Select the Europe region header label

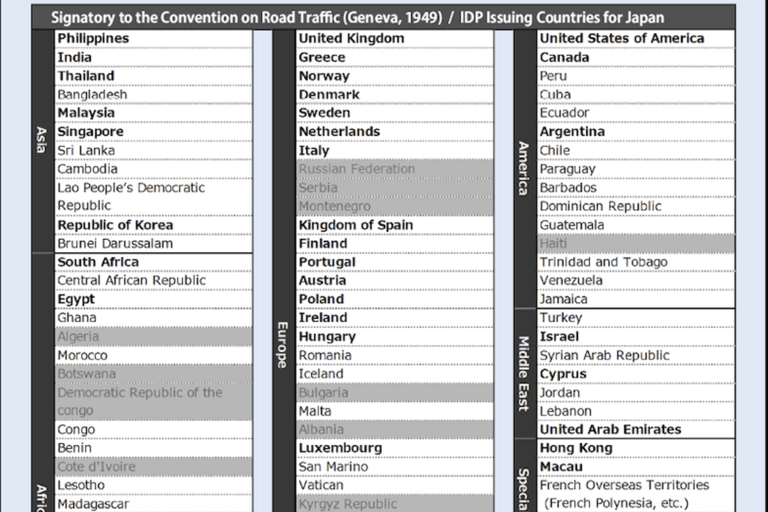[x=282, y=345]
